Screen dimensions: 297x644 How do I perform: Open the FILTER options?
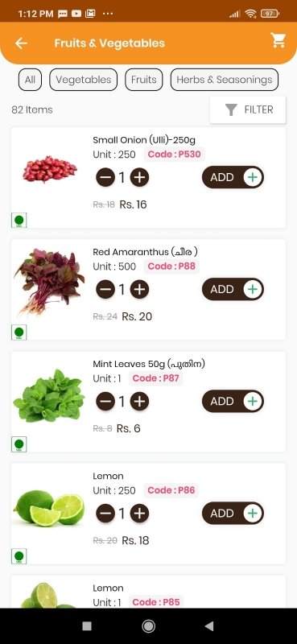pos(248,109)
